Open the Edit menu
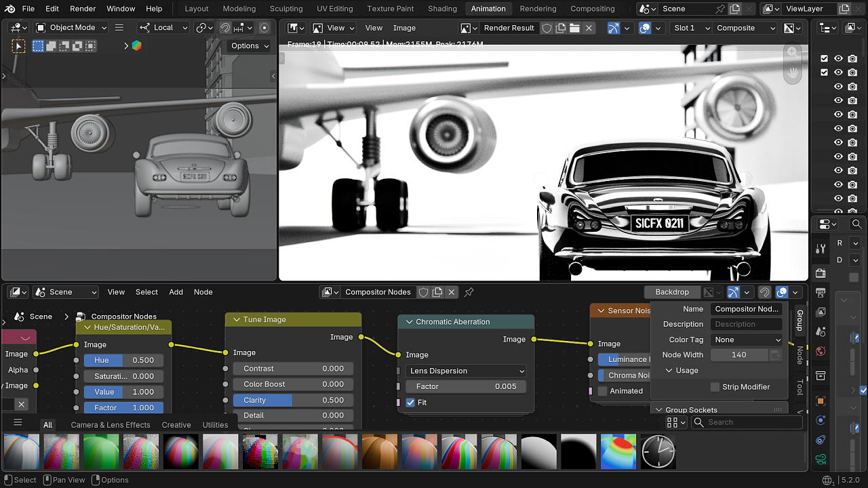Image resolution: width=868 pixels, height=488 pixels. 52,9
